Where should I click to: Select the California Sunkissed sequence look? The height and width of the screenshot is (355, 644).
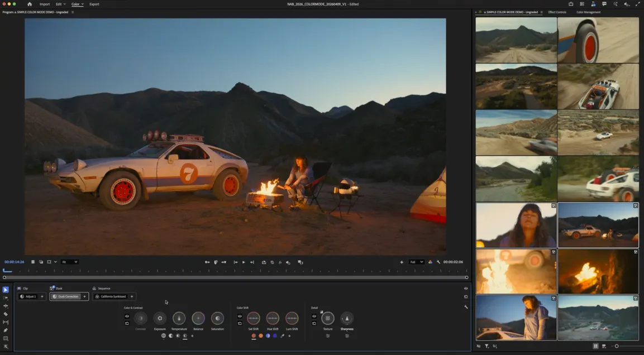113,296
